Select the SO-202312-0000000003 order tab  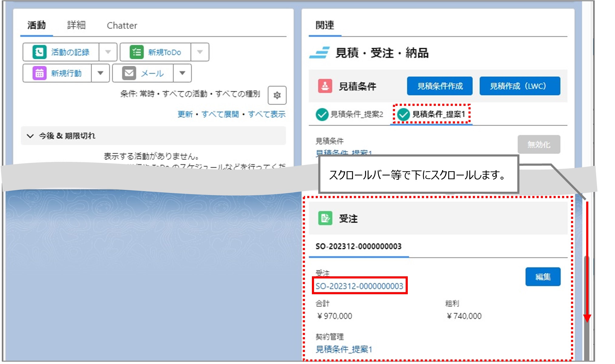(359, 246)
